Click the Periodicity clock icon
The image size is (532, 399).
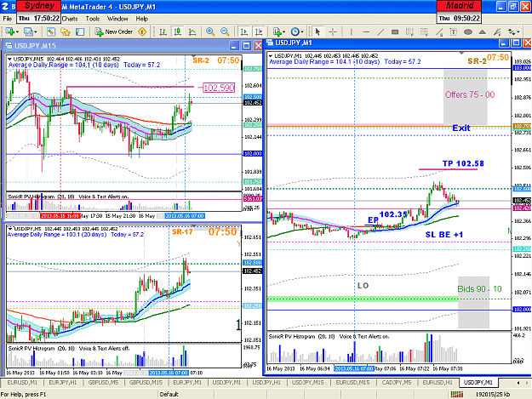(295, 31)
